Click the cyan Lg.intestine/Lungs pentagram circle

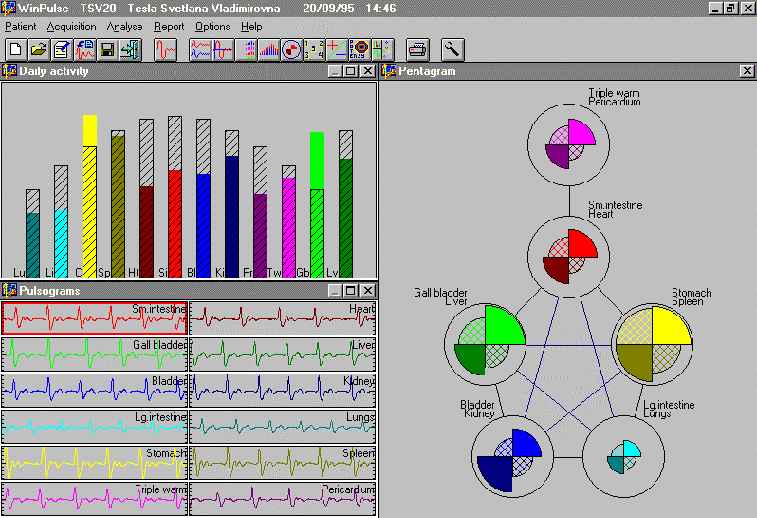(624, 457)
